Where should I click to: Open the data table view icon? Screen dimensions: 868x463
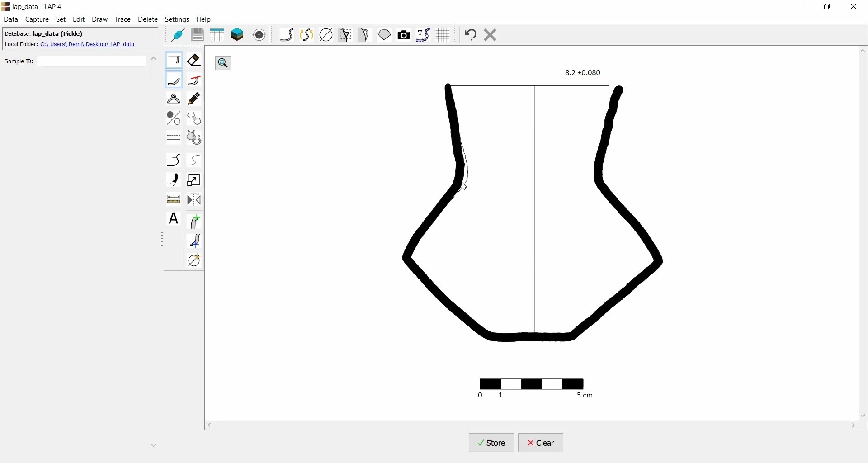click(x=218, y=35)
